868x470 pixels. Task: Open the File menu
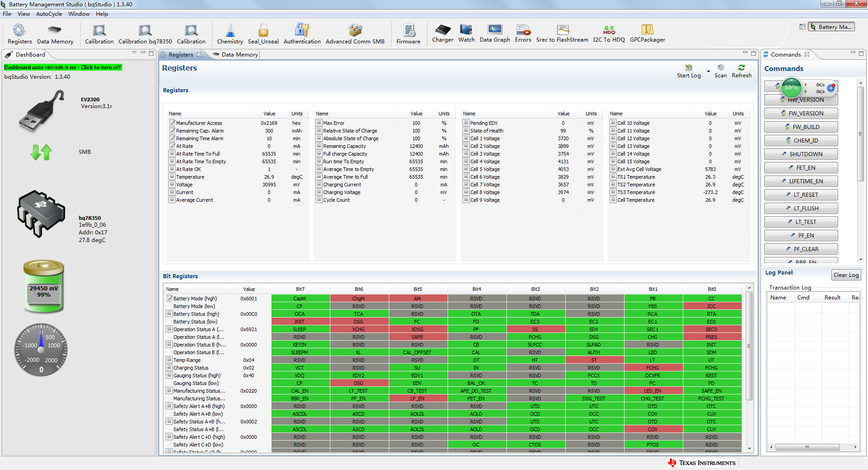point(7,14)
